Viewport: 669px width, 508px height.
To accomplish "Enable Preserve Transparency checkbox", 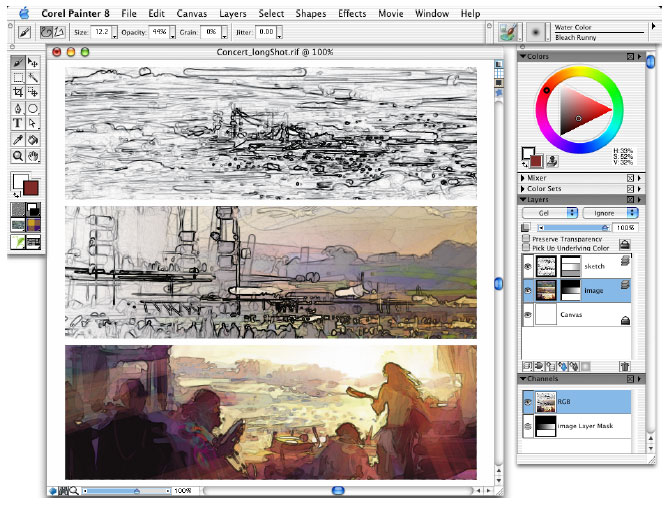I will tap(526, 239).
